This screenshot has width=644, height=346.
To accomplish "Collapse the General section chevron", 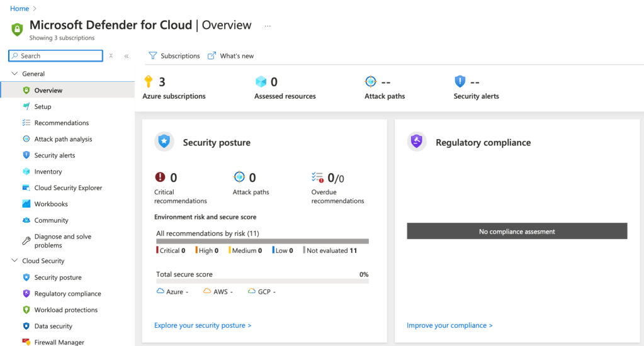I will (14, 74).
